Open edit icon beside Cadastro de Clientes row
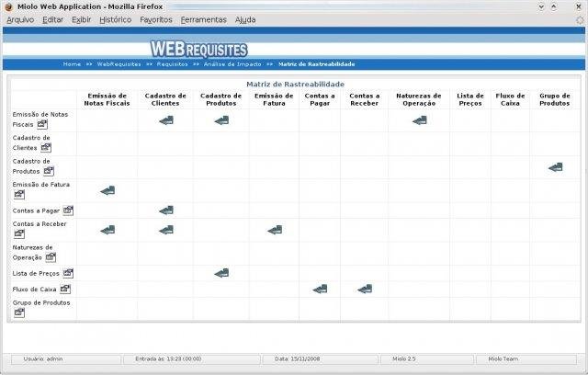The height and width of the screenshot is (375, 588). click(x=46, y=147)
